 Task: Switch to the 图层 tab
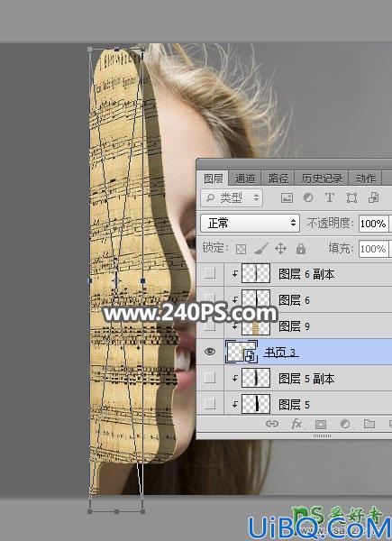coord(213,179)
